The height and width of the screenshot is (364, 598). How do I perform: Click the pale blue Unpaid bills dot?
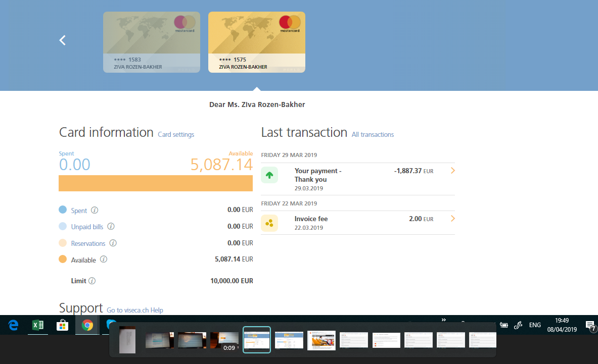tap(63, 226)
